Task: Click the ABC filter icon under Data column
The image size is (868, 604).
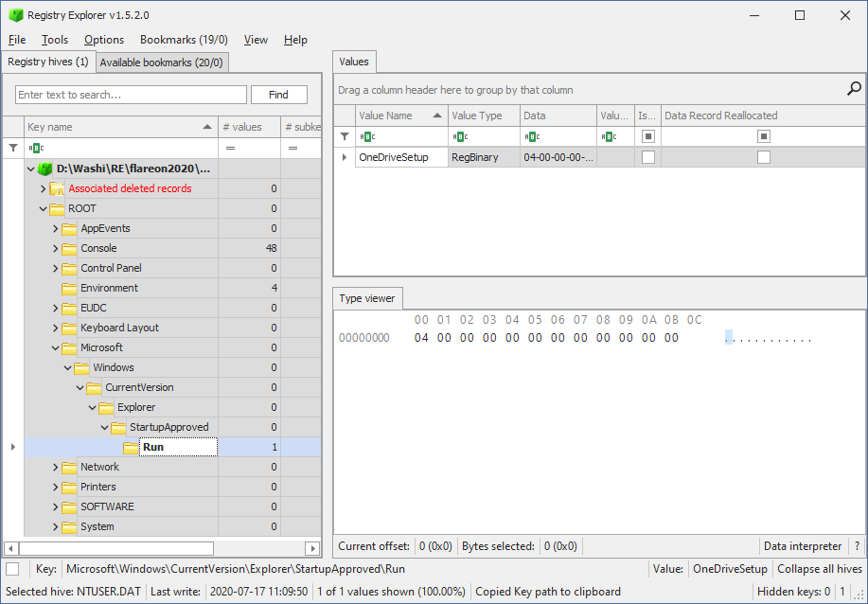Action: [x=532, y=136]
